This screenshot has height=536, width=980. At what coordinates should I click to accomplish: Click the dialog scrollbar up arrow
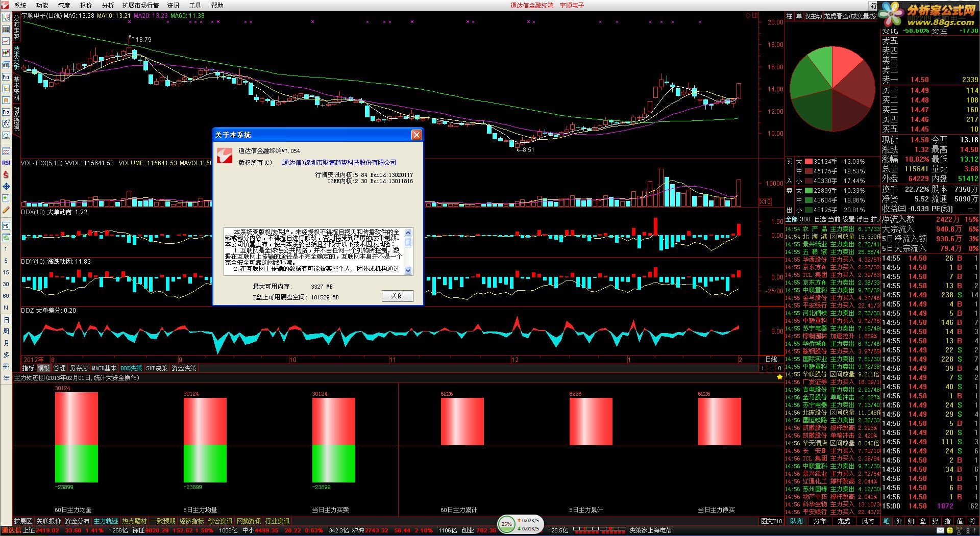[x=408, y=232]
